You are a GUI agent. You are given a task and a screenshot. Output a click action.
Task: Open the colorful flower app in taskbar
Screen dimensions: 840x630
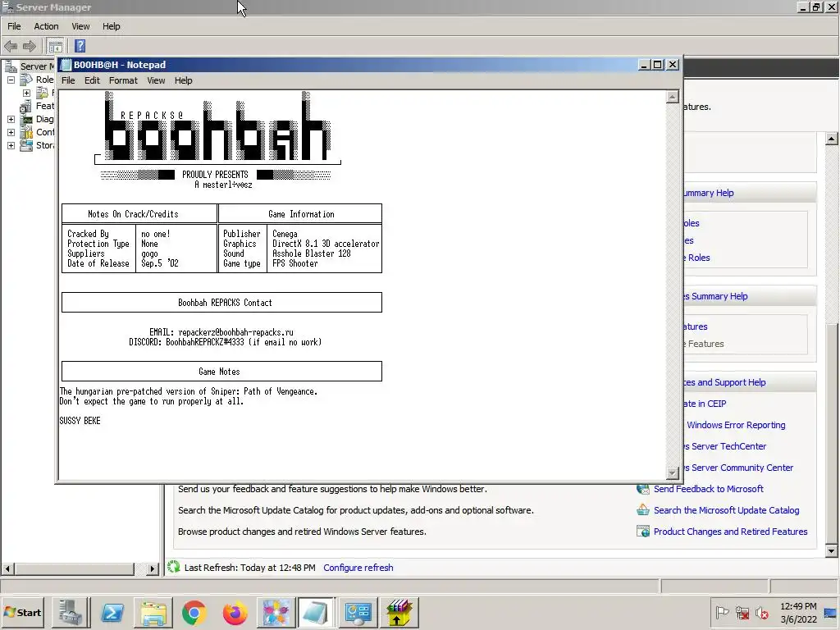click(276, 612)
